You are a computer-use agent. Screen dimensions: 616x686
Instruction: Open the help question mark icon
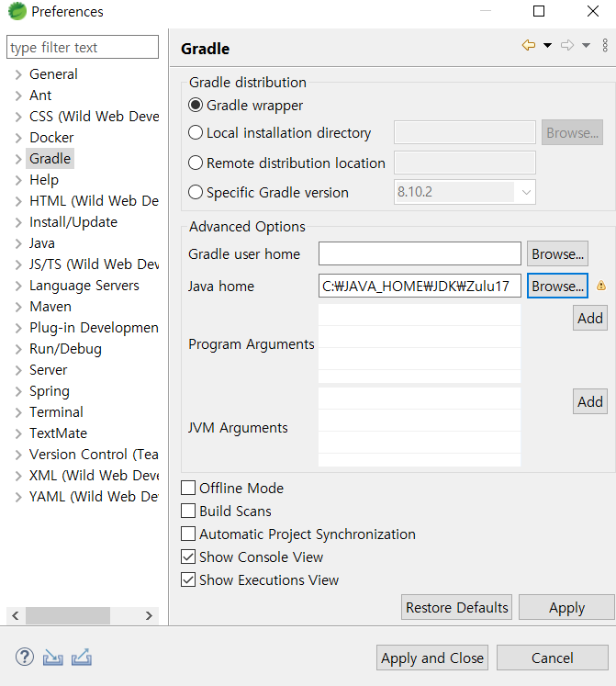tap(25, 658)
